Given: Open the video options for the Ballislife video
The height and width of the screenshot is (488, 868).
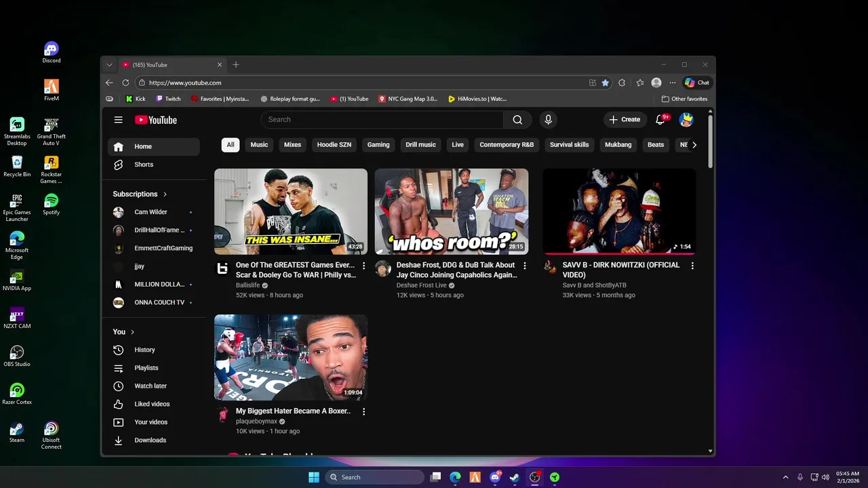Looking at the screenshot, I should point(363,266).
